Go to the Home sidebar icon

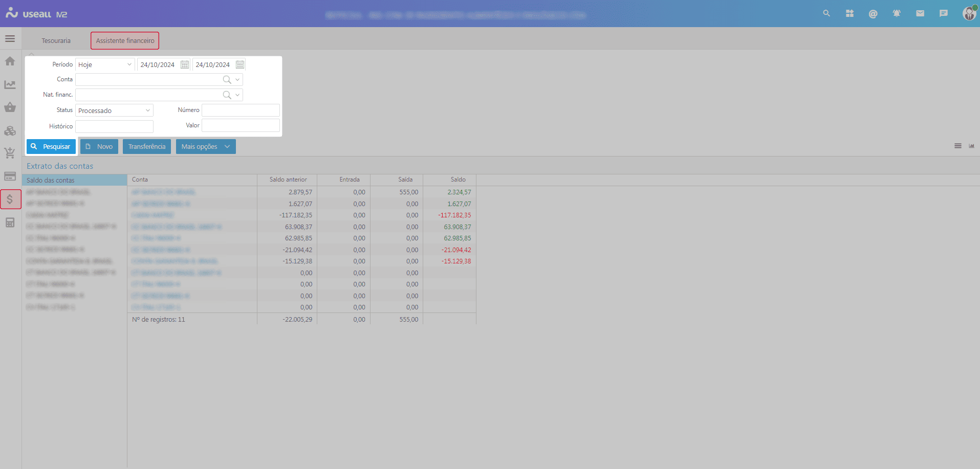pos(10,61)
